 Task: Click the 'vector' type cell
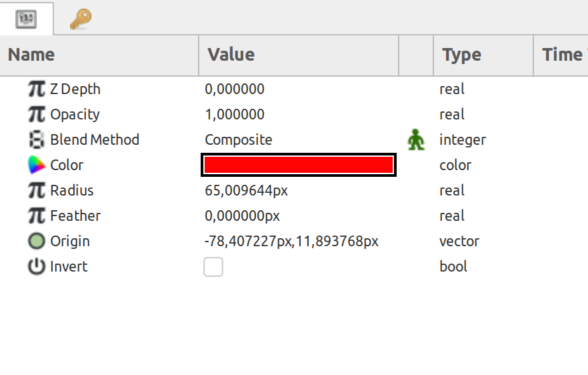click(459, 242)
